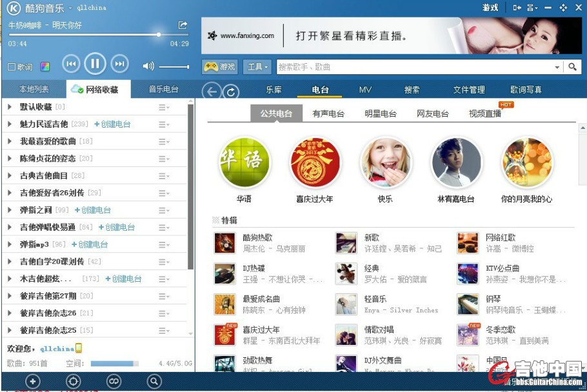Open the colorful skin icon

tap(45, 67)
